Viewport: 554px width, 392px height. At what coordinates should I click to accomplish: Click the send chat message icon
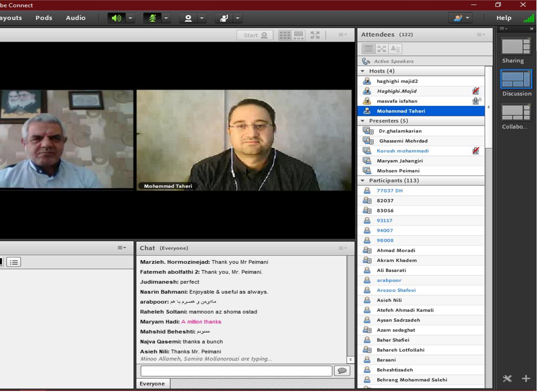coord(342,371)
